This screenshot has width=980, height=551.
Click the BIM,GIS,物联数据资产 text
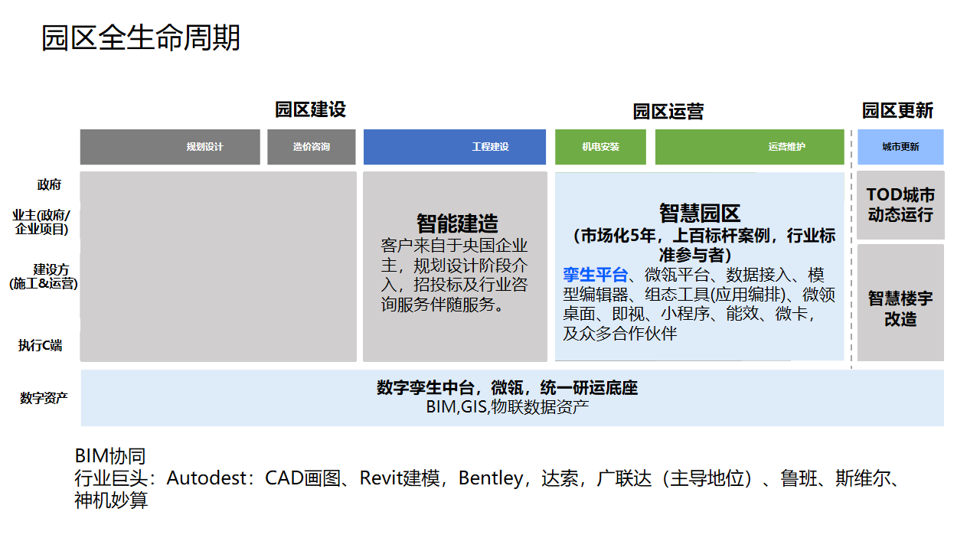point(508,406)
